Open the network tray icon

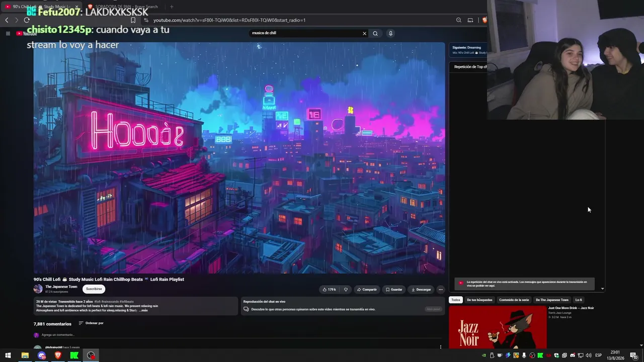click(x=580, y=355)
